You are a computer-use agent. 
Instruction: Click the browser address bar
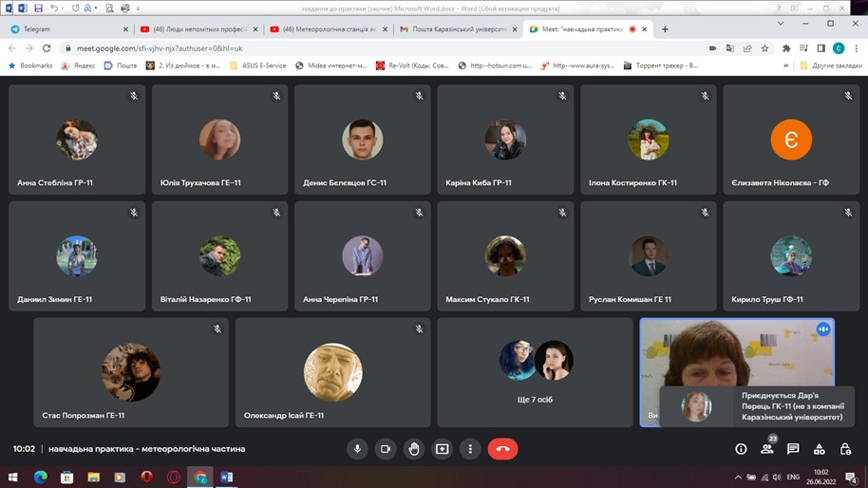[380, 47]
